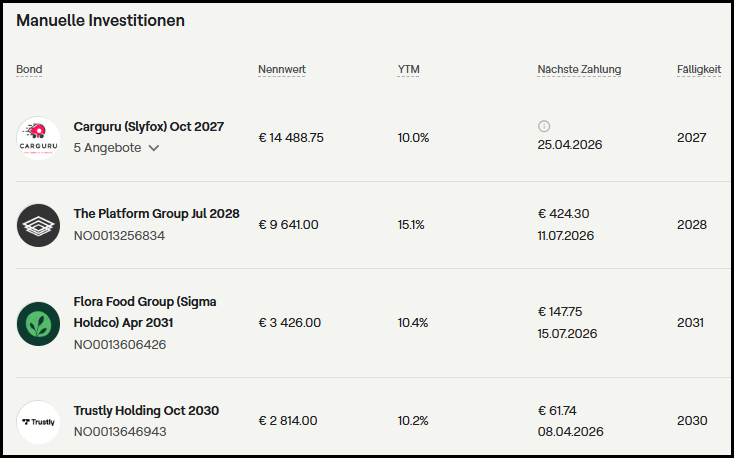Click ISIN NO0013256834 text
This screenshot has width=734, height=458.
(x=119, y=236)
